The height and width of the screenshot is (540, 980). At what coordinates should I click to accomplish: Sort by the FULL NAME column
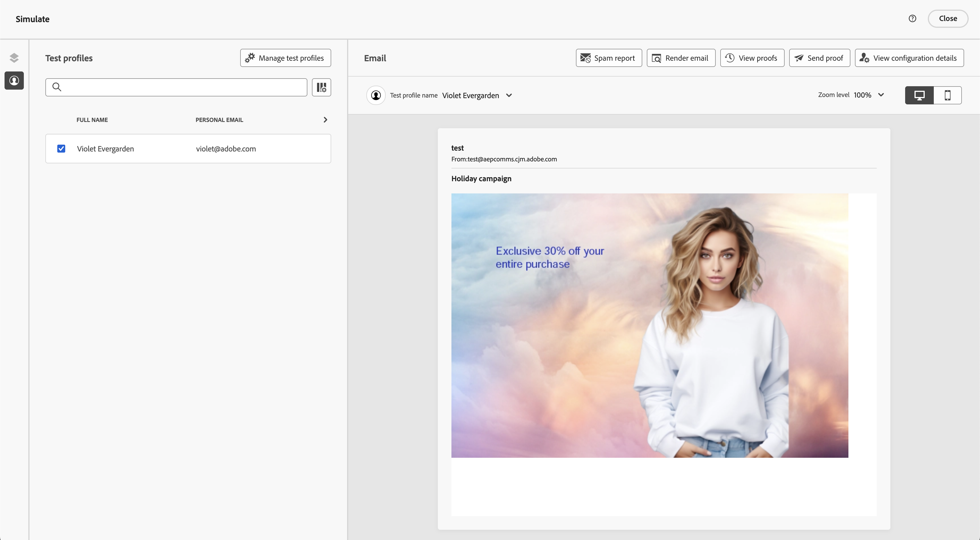(92, 119)
